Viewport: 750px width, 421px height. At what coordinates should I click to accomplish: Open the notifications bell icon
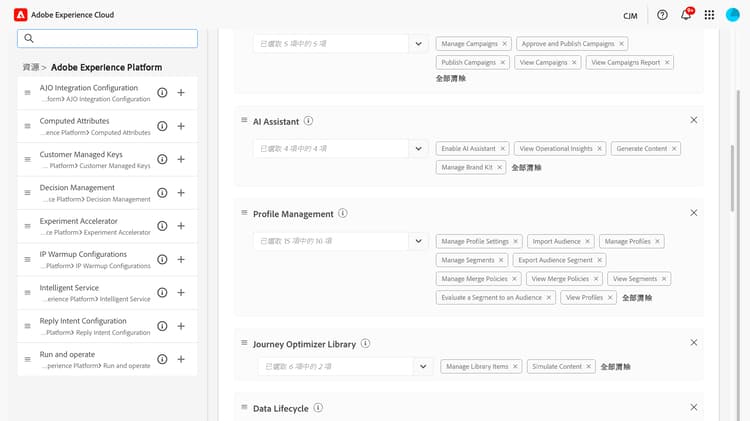686,15
